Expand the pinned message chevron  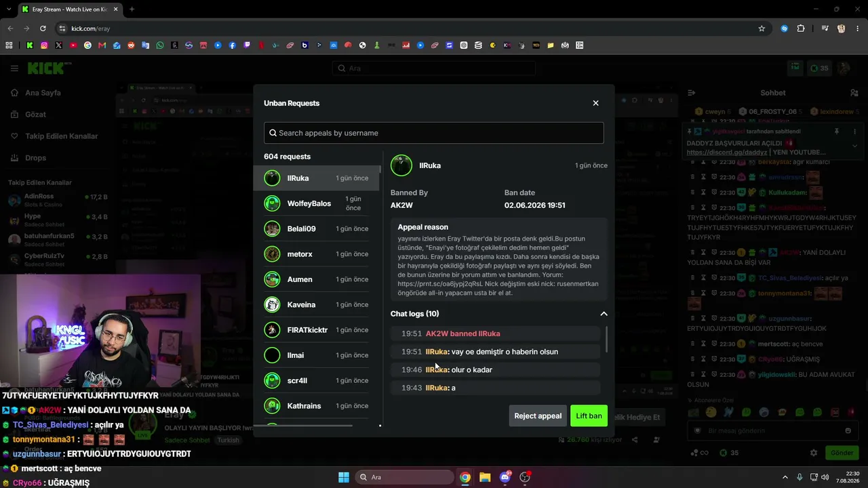click(x=854, y=146)
